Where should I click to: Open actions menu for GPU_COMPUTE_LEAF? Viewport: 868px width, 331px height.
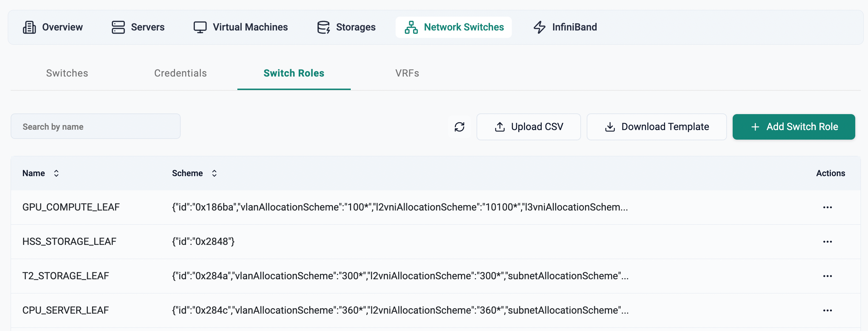(827, 207)
